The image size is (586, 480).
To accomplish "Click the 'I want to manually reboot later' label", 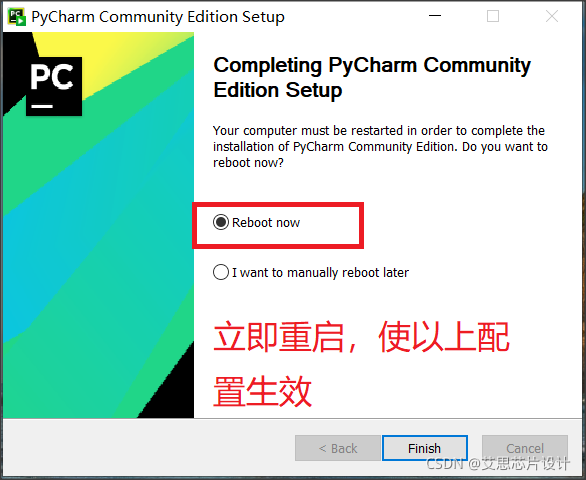I will pos(320,273).
